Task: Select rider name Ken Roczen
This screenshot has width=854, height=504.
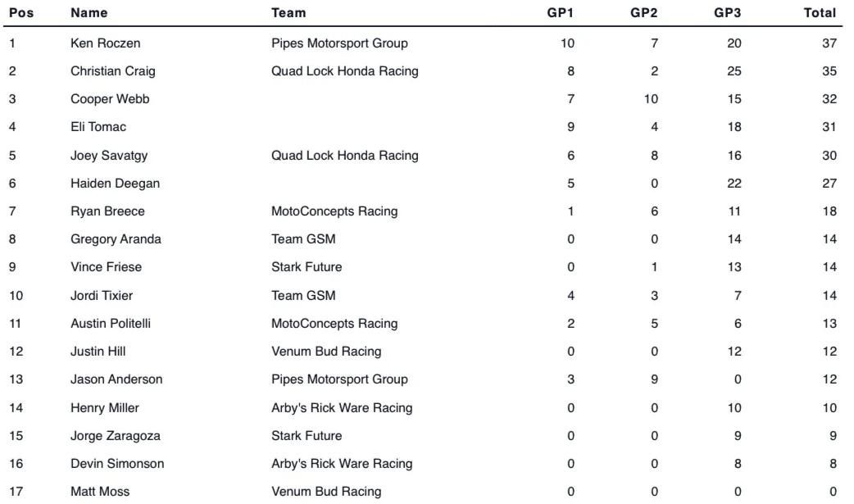Action: coord(105,43)
